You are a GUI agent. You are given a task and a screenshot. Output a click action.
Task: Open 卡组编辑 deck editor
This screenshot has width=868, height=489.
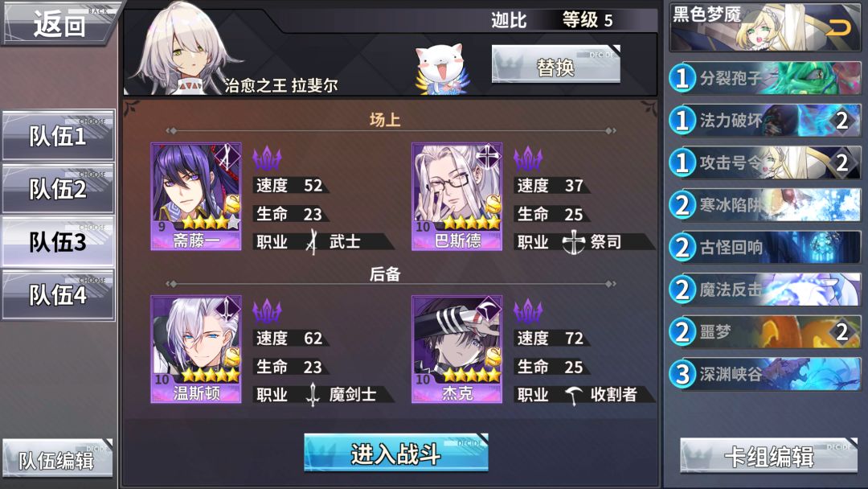coord(768,456)
